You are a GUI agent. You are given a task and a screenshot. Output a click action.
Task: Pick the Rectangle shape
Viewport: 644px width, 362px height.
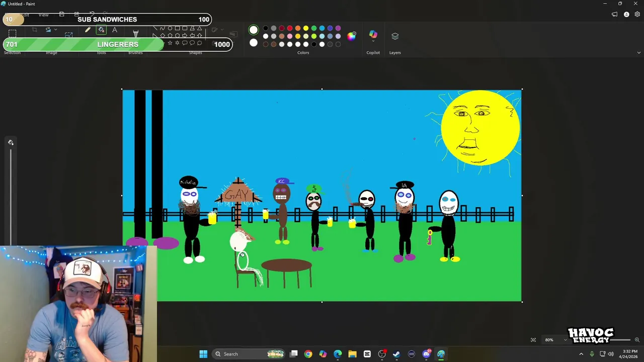pyautogui.click(x=177, y=29)
